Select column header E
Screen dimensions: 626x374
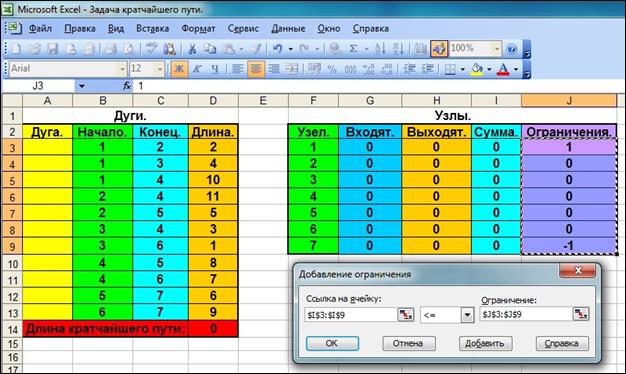pyautogui.click(x=263, y=101)
